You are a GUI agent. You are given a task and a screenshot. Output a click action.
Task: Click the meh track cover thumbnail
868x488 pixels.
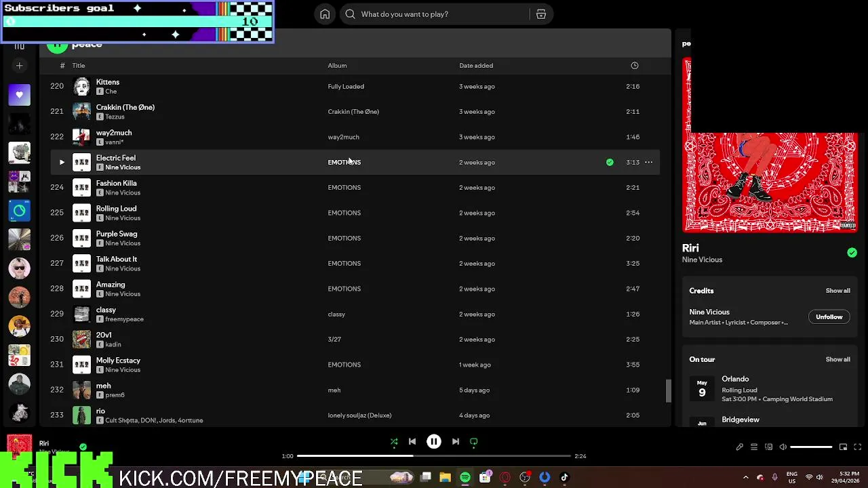tap(81, 390)
